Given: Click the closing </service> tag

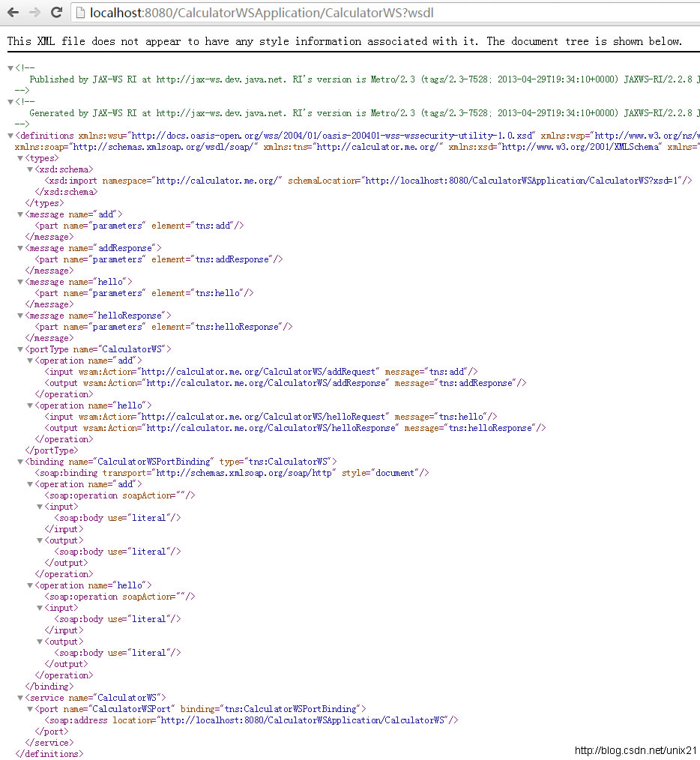Looking at the screenshot, I should [49, 743].
